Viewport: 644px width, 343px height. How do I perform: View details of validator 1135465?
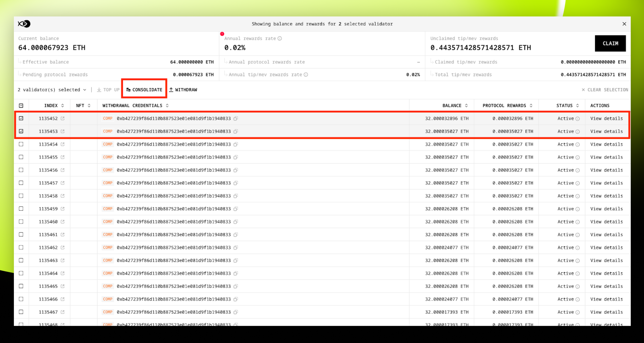coord(606,286)
